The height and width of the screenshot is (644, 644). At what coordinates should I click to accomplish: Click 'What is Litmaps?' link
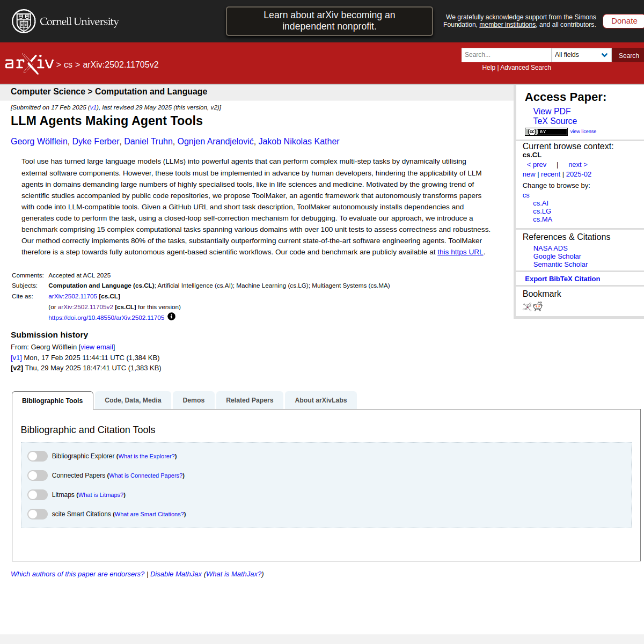tap(101, 495)
